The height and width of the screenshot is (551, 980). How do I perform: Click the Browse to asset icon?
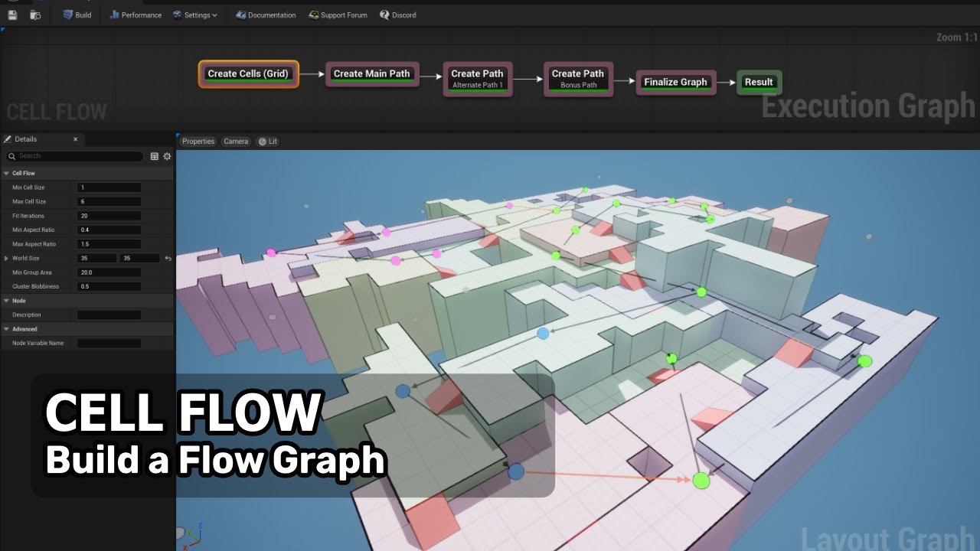35,15
